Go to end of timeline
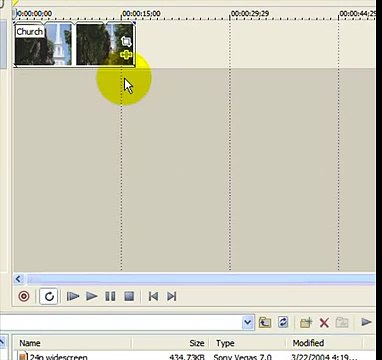 172,296
